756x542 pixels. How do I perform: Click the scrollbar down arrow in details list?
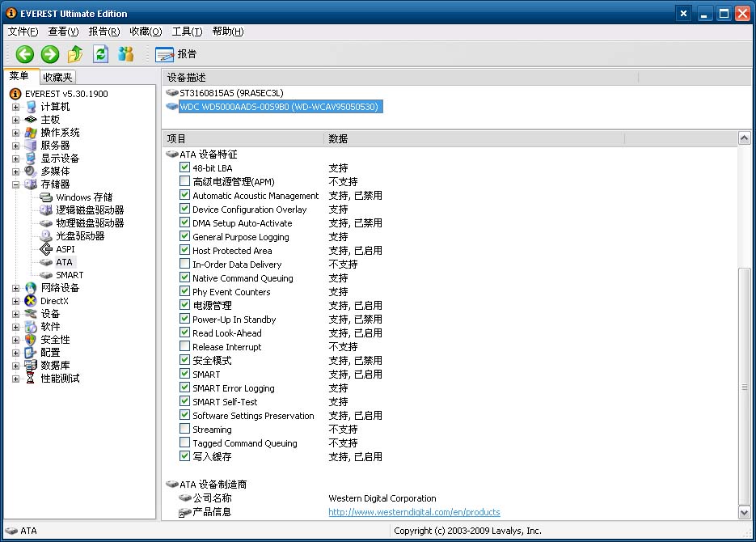point(744,512)
